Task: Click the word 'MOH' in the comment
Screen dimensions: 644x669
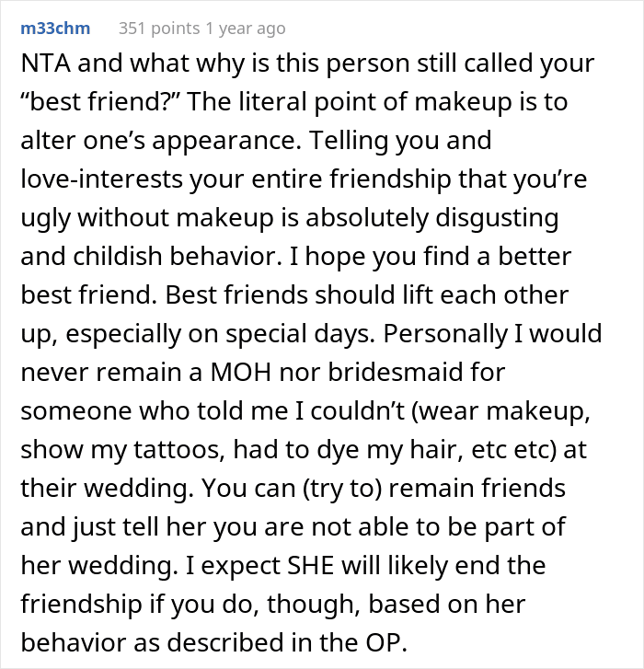Action: coord(241,372)
